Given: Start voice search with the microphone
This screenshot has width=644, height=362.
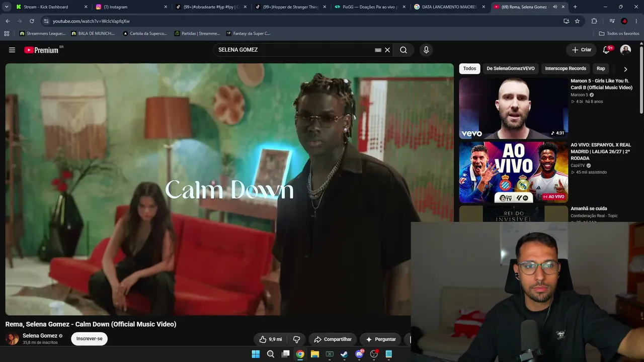Looking at the screenshot, I should click(426, 50).
